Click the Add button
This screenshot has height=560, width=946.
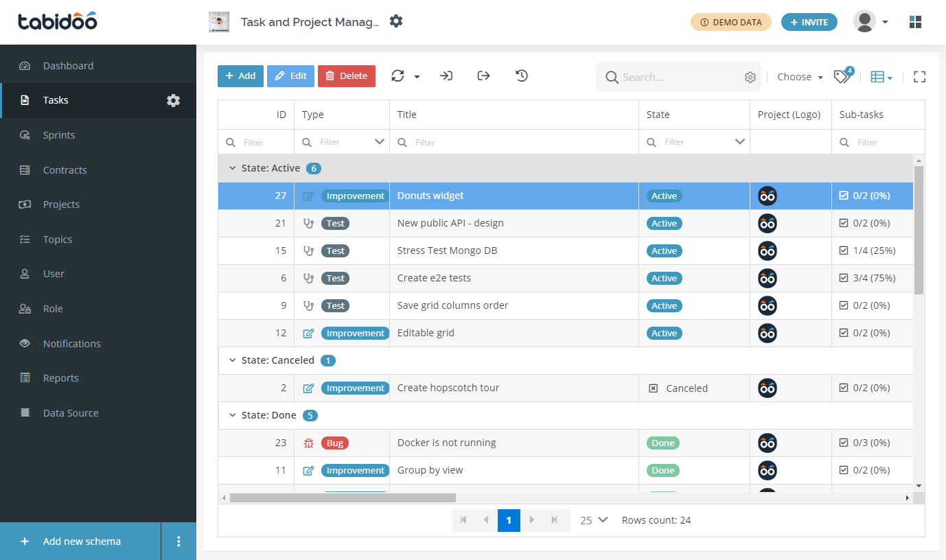click(240, 76)
